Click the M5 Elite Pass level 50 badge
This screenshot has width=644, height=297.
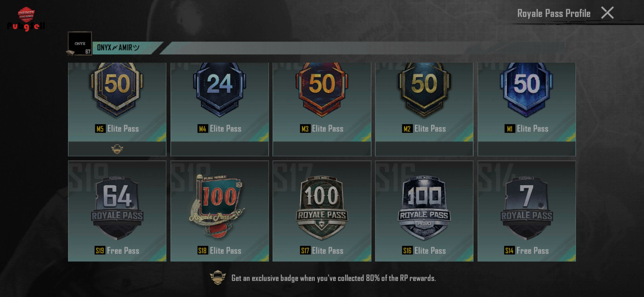pyautogui.click(x=117, y=89)
